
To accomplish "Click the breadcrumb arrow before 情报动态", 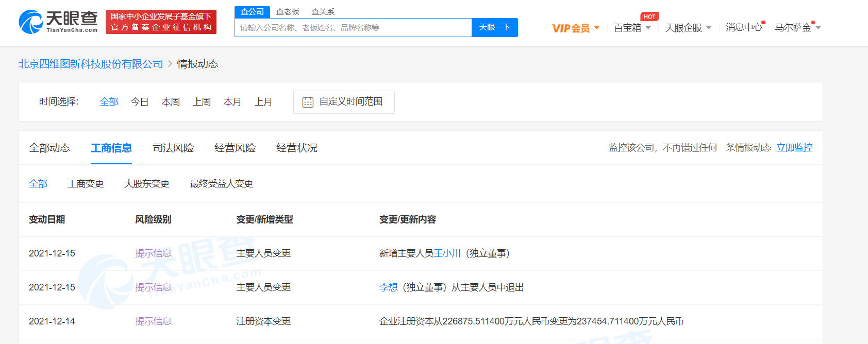I will click(x=170, y=64).
